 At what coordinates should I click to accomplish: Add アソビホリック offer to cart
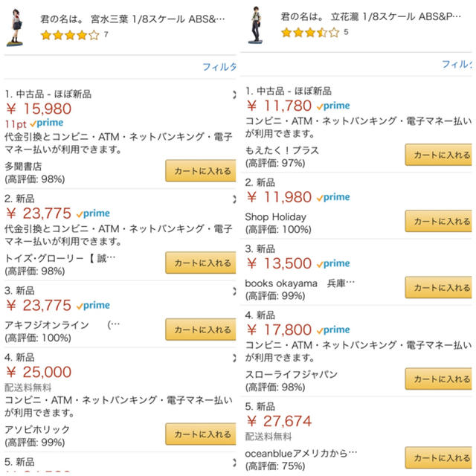[x=201, y=434]
